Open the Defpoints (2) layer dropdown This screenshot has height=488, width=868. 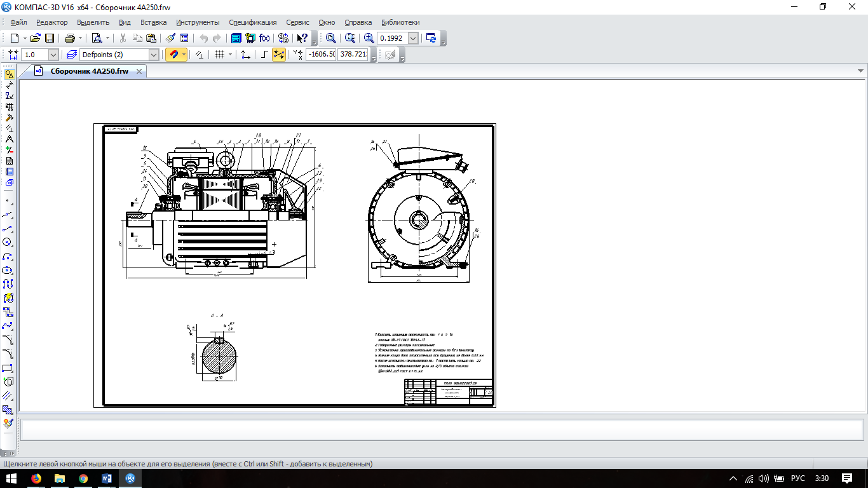click(x=153, y=55)
